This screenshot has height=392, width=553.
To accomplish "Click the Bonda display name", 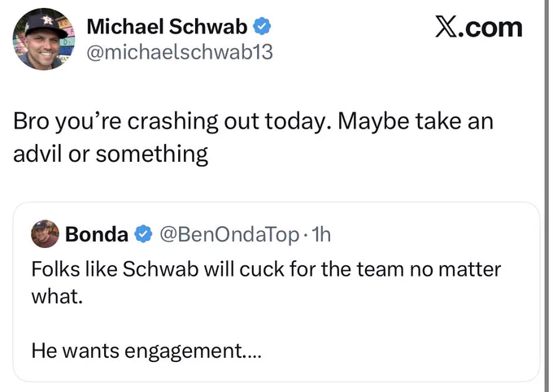I will 97,234.
